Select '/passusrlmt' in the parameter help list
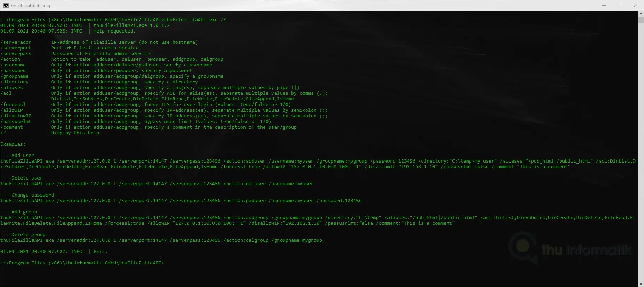Viewport: 644px width, 287px height. coord(16,122)
